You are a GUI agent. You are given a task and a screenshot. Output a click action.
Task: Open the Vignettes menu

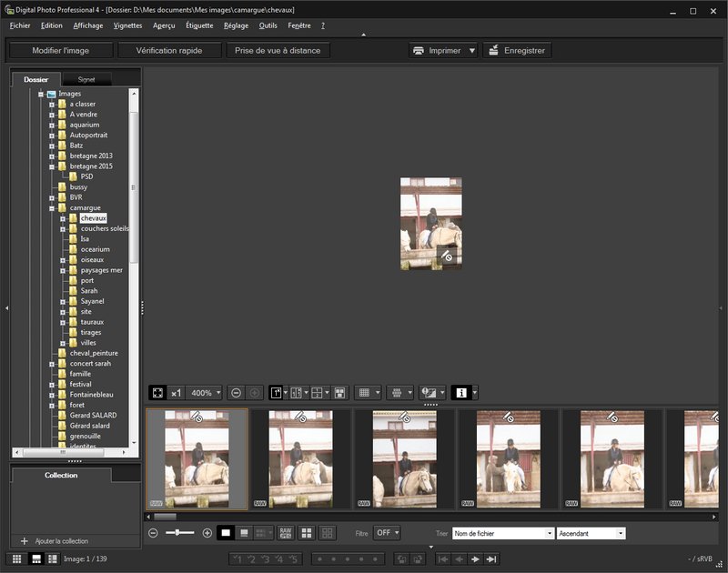click(x=127, y=25)
